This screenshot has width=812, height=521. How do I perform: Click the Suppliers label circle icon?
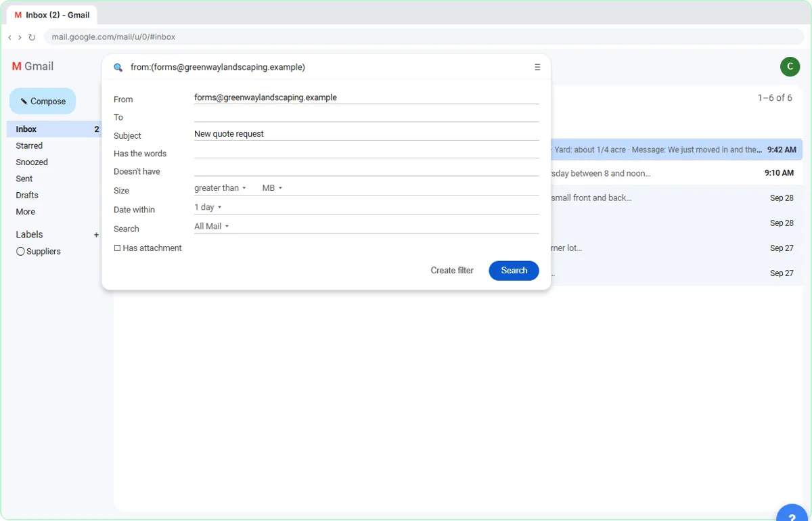tap(20, 252)
